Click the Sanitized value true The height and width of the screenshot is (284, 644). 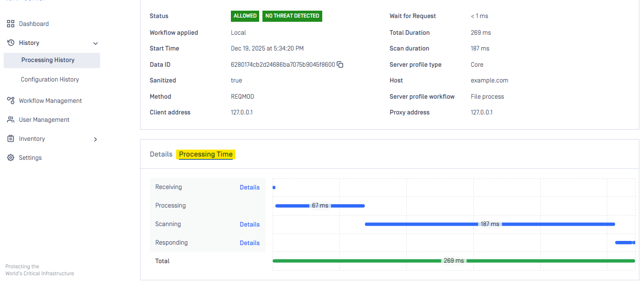coord(236,80)
